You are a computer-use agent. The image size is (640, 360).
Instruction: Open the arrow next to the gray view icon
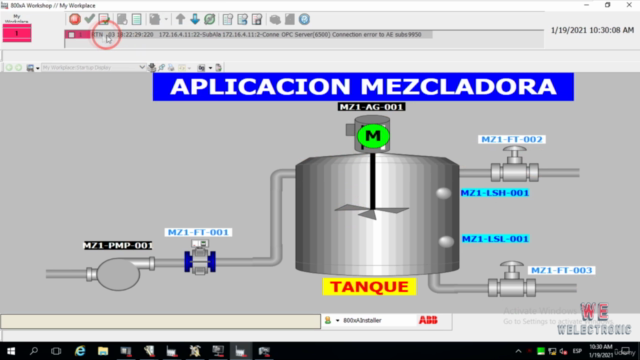(x=210, y=68)
